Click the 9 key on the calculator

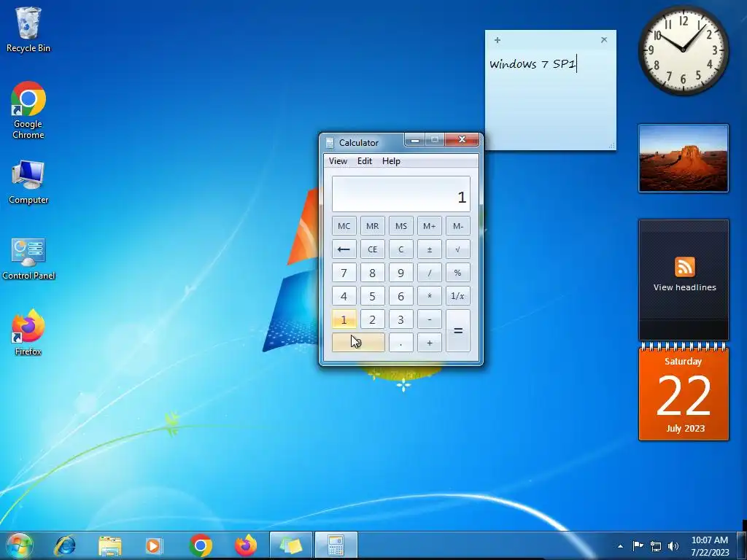pos(401,273)
